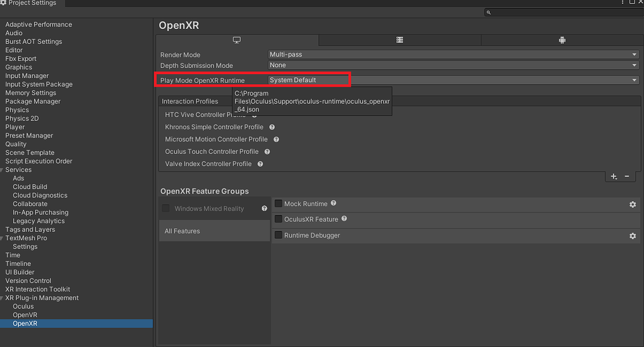Open the Depth Submission Mode dropdown

click(453, 65)
